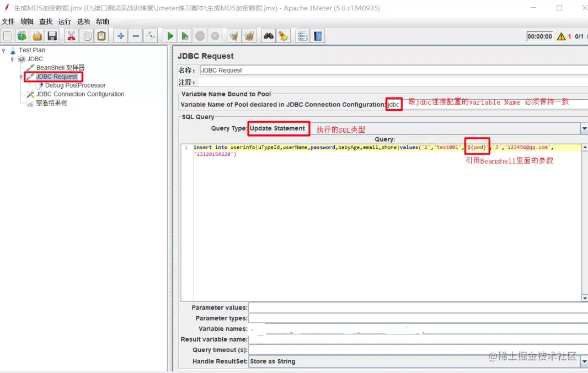Viewport: 588px width, 373px height.
Task: Click the Paste clipboard icon
Action: click(101, 36)
